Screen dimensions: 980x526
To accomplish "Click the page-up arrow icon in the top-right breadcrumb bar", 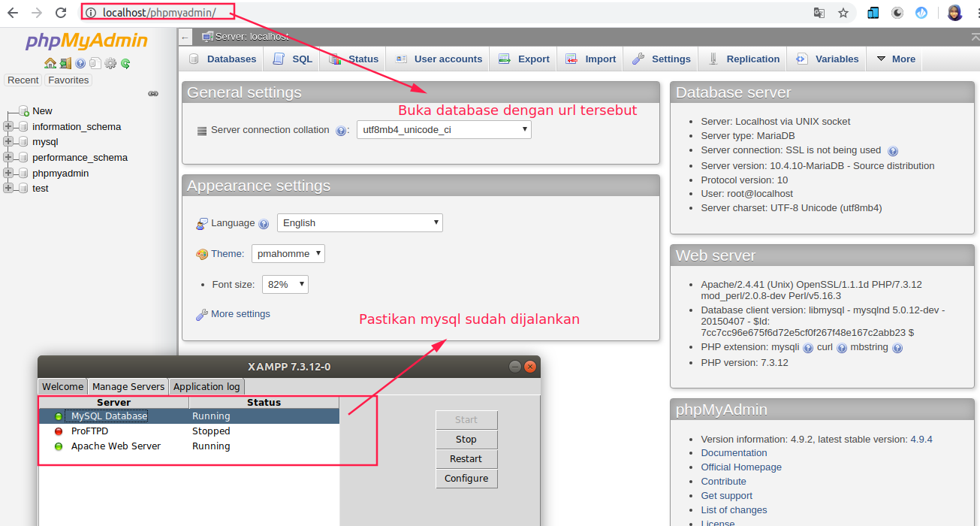I will (x=975, y=36).
